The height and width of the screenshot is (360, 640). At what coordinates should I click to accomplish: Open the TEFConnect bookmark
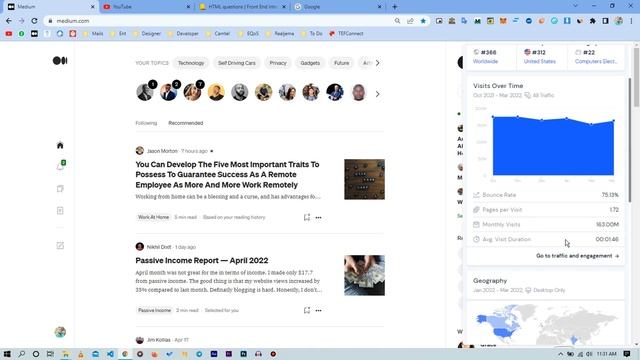(346, 33)
